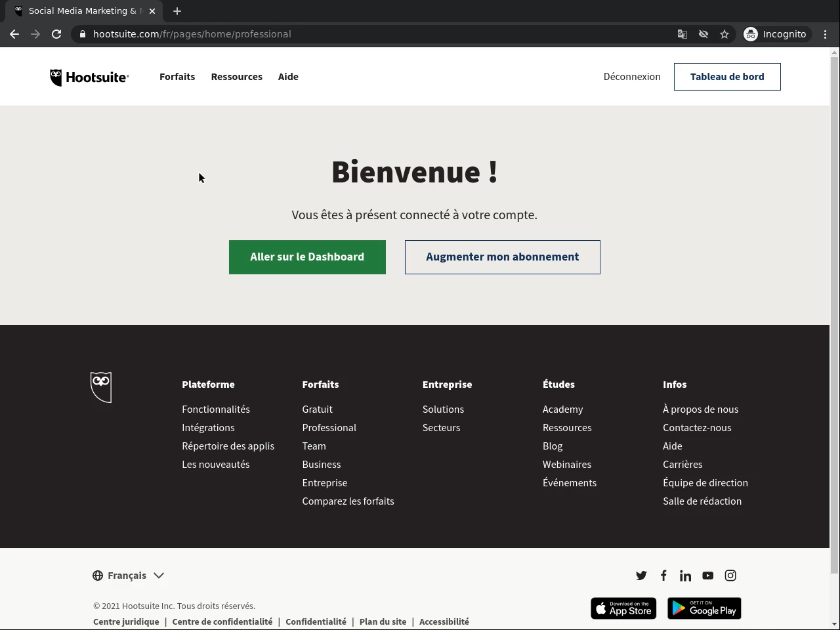Open the Ressources menu in header

coord(237,77)
